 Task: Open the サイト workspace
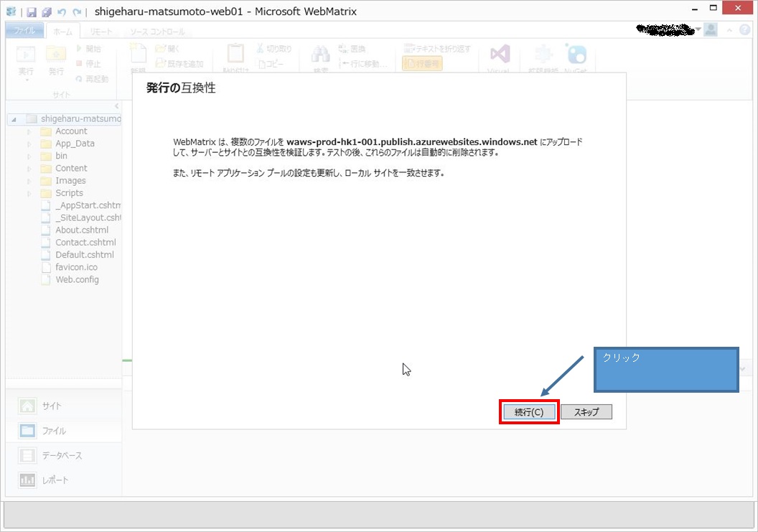(63, 406)
